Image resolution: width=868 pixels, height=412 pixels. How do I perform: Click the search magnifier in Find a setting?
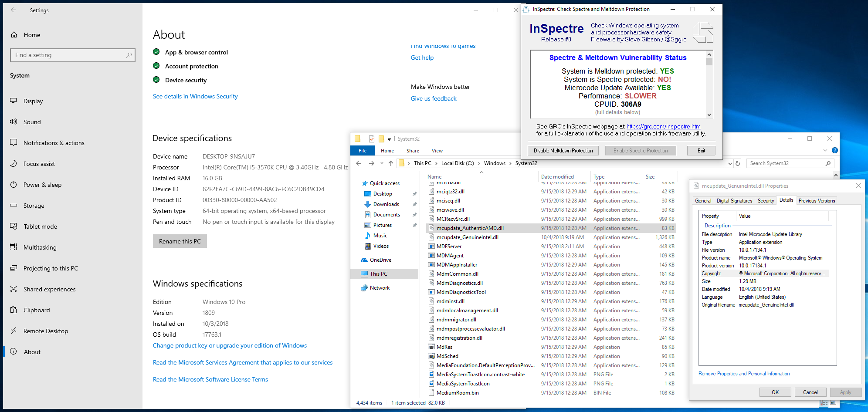129,55
